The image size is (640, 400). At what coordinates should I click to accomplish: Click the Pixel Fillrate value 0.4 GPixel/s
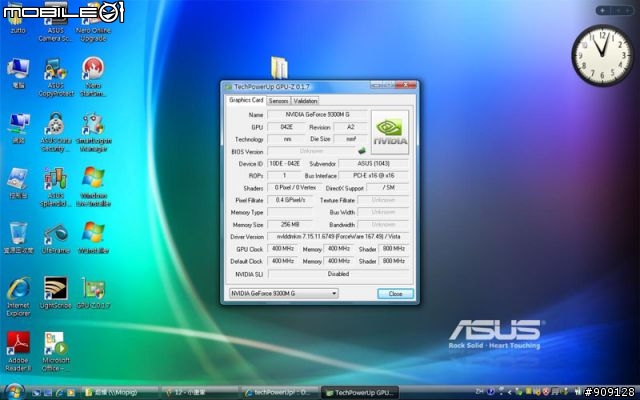tap(290, 200)
